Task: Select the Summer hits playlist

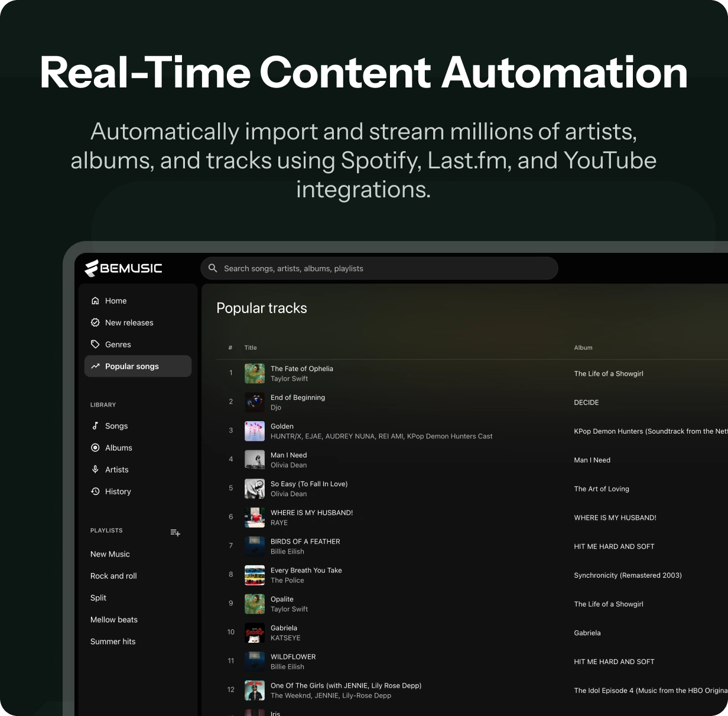Action: [113, 642]
